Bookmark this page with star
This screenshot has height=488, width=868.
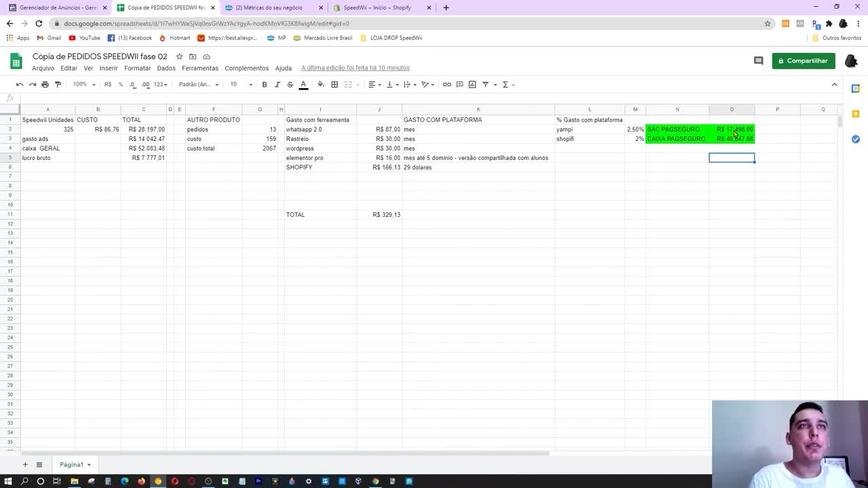[768, 23]
